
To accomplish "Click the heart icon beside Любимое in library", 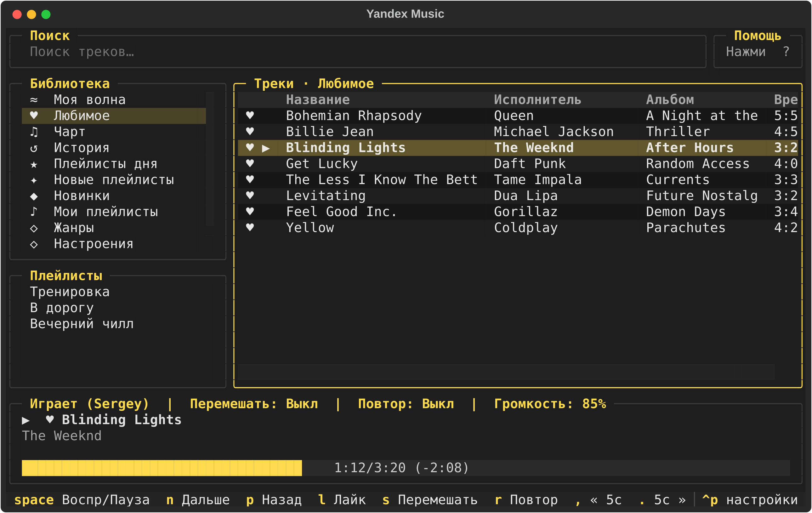I will (34, 116).
